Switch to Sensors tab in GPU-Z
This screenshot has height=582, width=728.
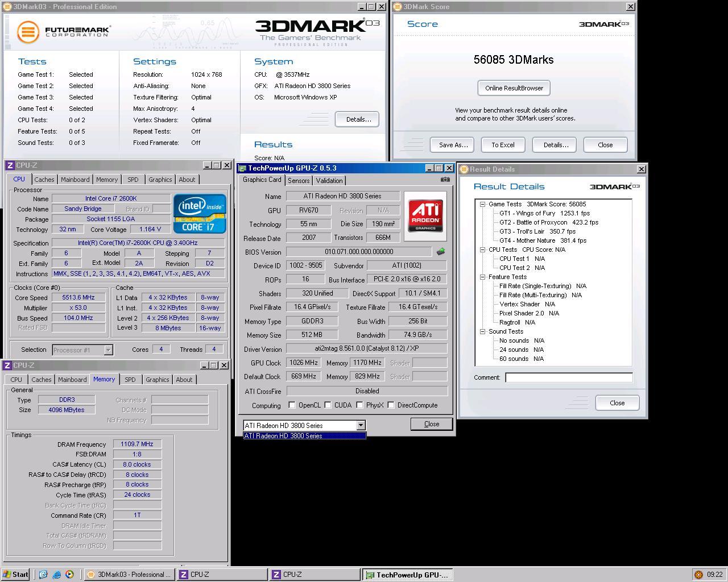click(x=299, y=181)
